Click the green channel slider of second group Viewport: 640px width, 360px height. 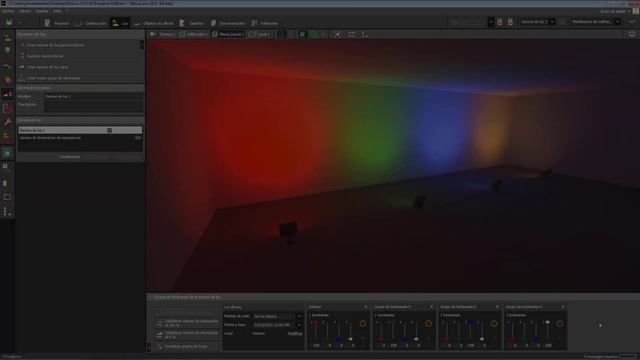click(393, 331)
